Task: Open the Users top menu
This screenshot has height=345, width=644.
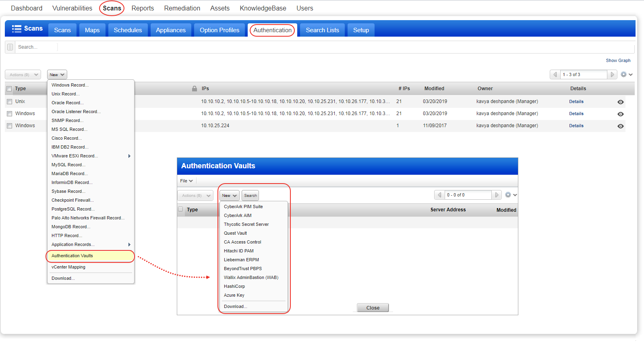Action: pyautogui.click(x=305, y=8)
